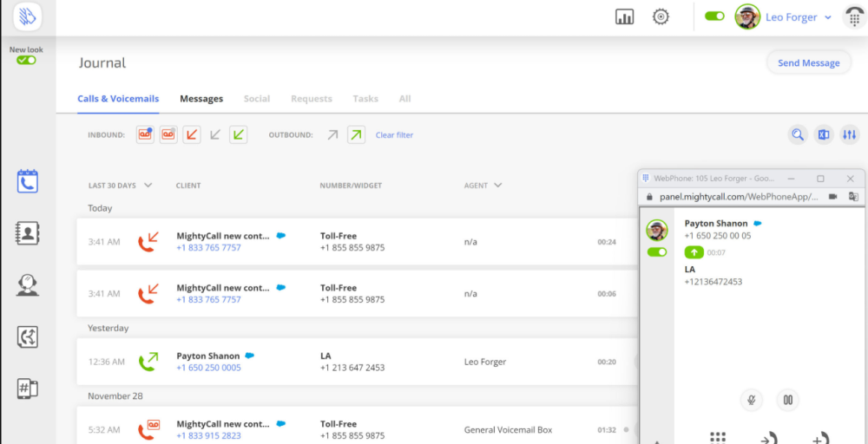Click Salesforce cloud icon beside Payton Shanon in journal
The image size is (868, 444).
(x=250, y=356)
